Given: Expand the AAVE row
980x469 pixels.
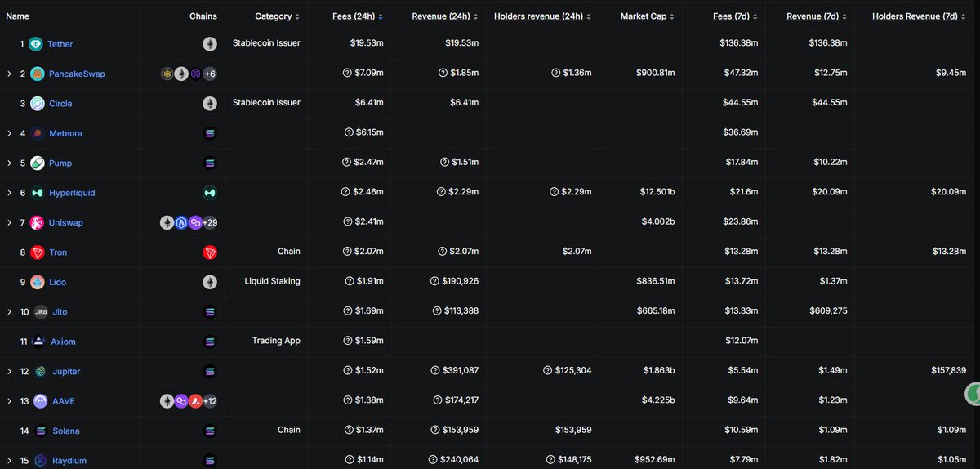Looking at the screenshot, I should click(9, 401).
